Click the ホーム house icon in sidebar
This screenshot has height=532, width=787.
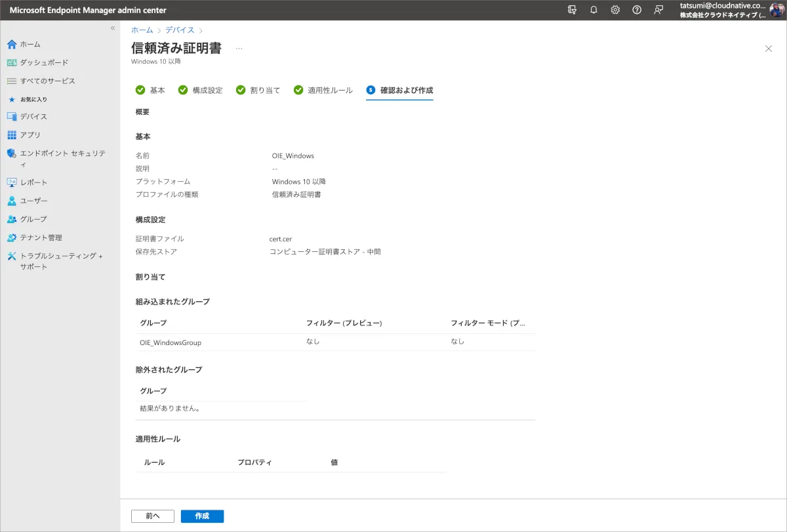[12, 44]
